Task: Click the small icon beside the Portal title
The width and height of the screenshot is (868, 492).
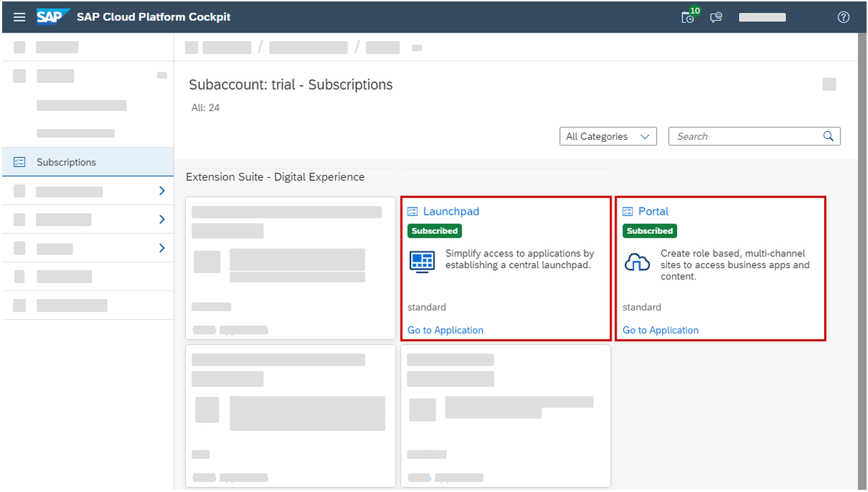Action: tap(628, 211)
